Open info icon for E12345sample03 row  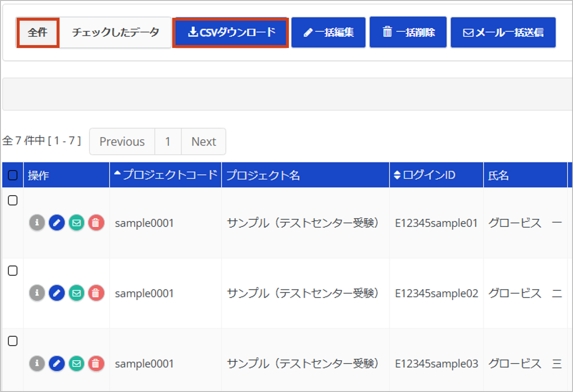pos(37,363)
